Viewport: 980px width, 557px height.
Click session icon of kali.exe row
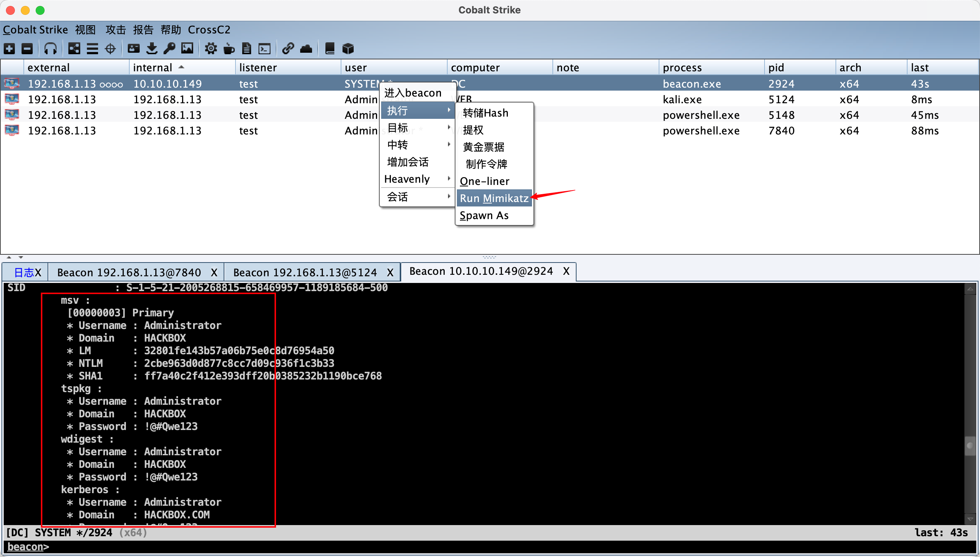point(12,99)
